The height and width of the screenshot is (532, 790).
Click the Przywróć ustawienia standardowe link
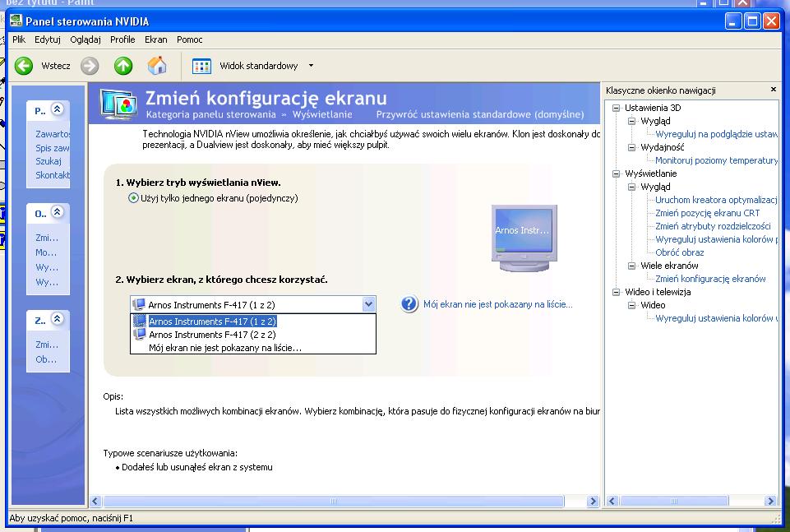479,114
